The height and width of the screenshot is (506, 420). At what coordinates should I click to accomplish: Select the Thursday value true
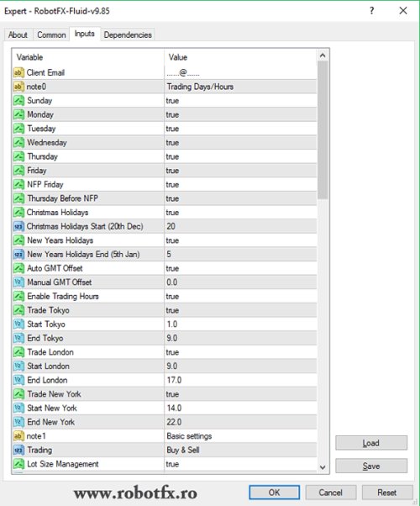[240, 156]
